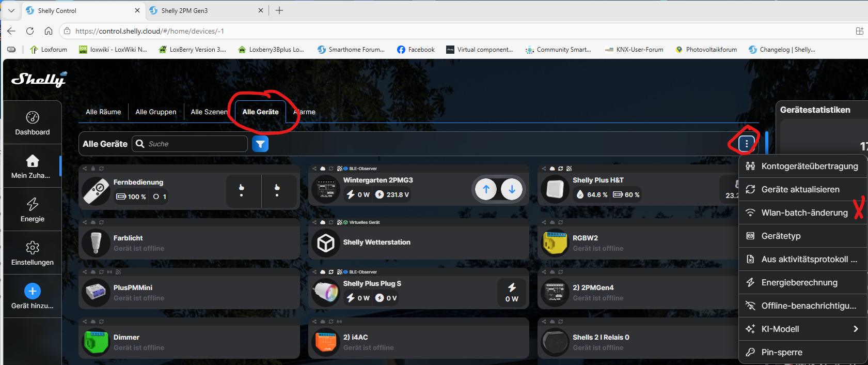Screen dimensions: 868x365
Task: Open the KNX-User-Forum bookmark
Action: 634,50
